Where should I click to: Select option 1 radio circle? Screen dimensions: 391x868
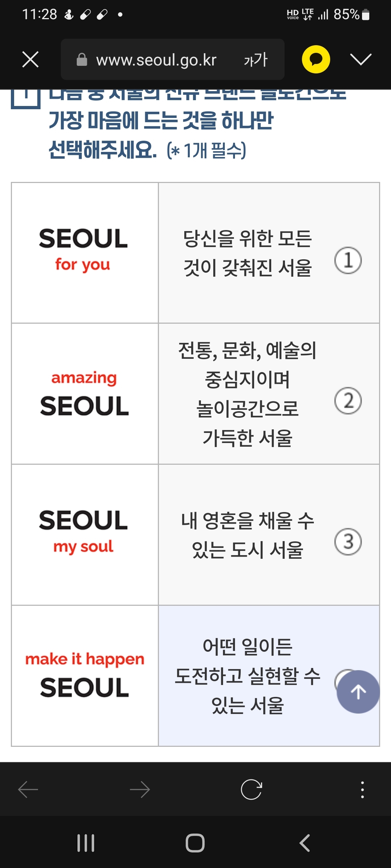coord(348,260)
